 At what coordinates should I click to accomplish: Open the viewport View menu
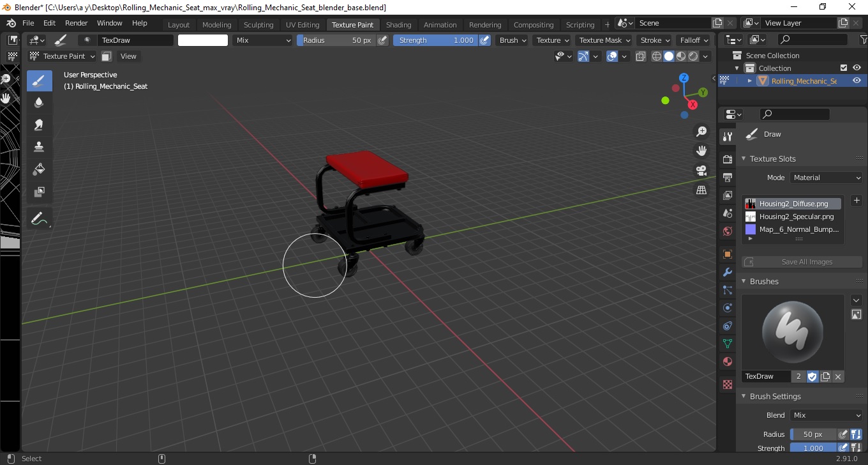click(128, 56)
